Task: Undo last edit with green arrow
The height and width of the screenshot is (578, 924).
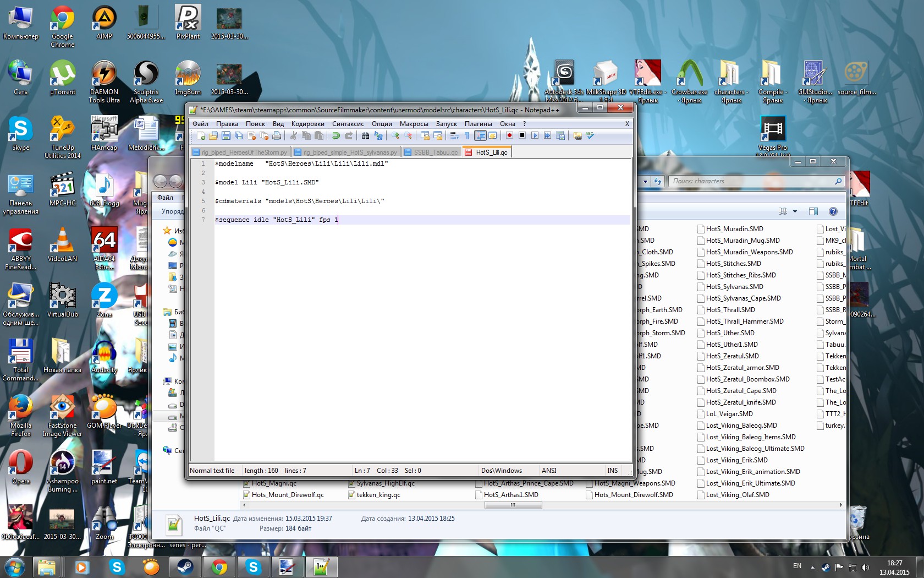Action: click(336, 135)
